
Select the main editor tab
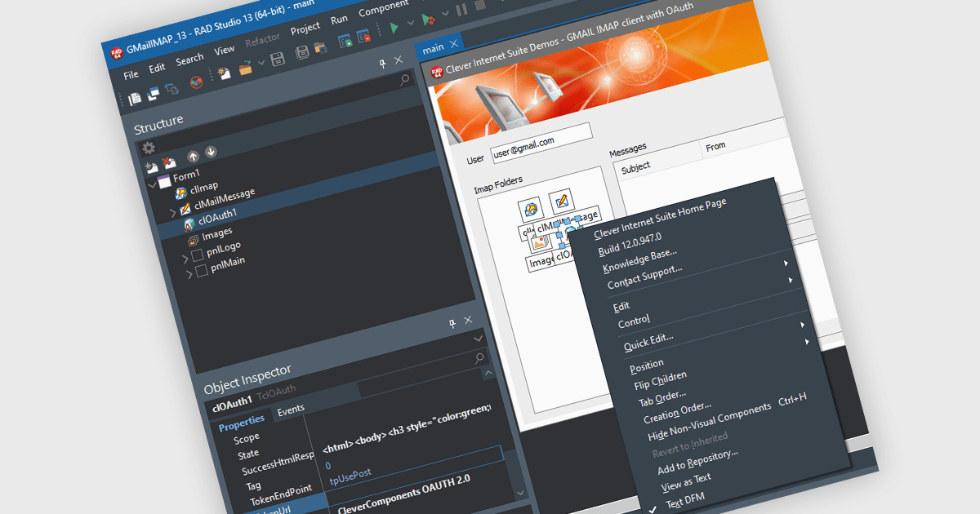pyautogui.click(x=433, y=48)
